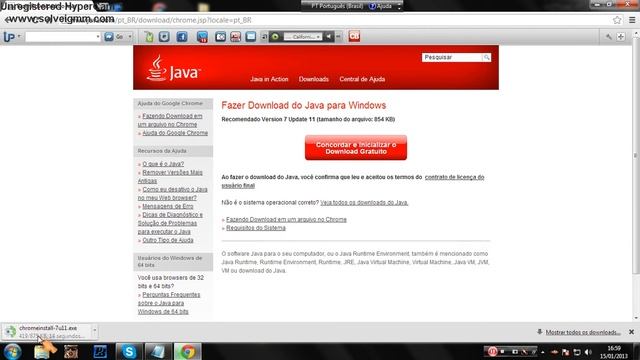Viewport: 640px width, 360px height.
Task: Click the taskbar clock 16:59
Action: [x=614, y=352]
